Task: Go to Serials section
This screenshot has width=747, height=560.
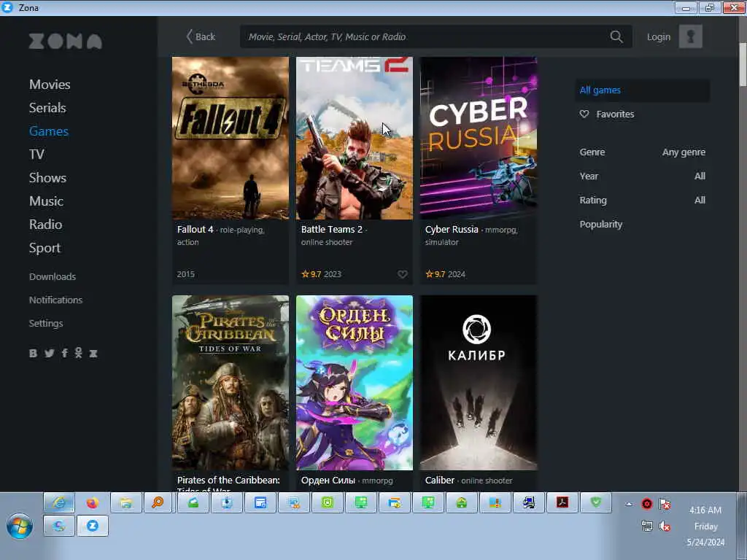Action: (47, 108)
